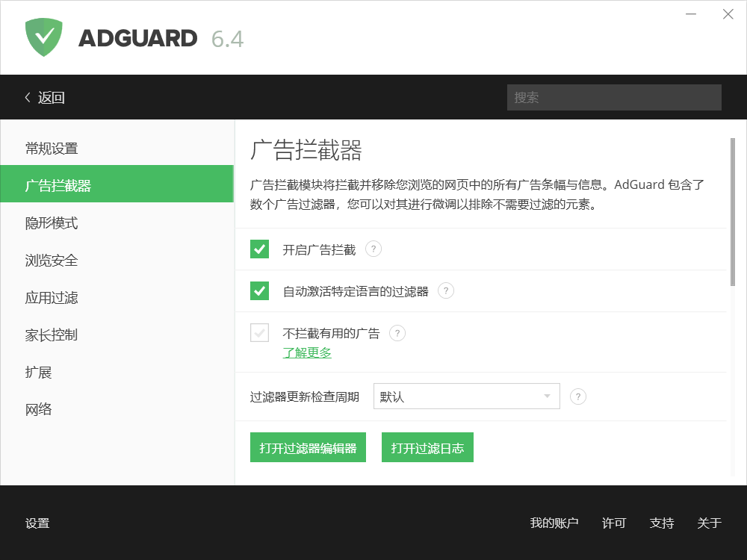Go to 应用过滤 section
This screenshot has width=747, height=560.
tap(117, 298)
